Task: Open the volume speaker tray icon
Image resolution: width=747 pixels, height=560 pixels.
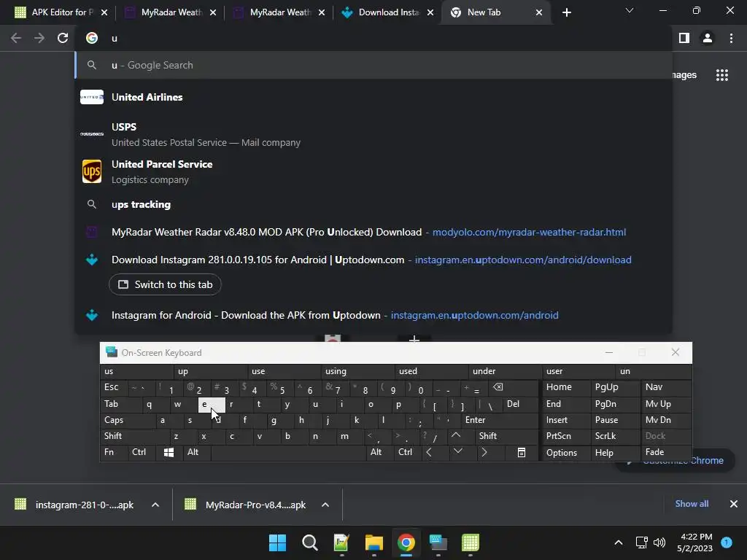Action: click(659, 542)
